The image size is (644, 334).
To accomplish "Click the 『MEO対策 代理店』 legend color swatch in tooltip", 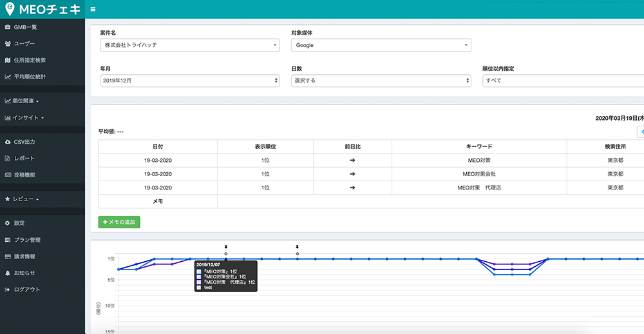I will tap(199, 282).
